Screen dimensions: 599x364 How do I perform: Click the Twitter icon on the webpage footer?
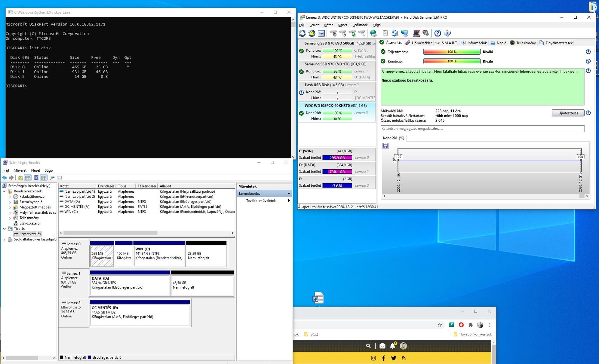tap(394, 358)
